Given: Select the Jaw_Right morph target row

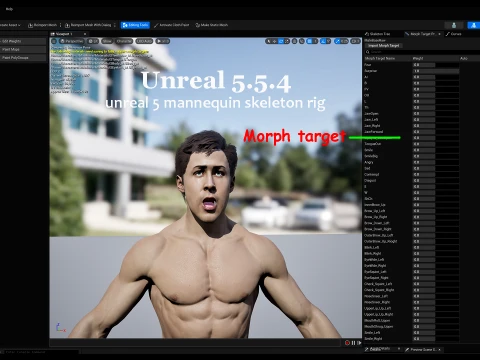Looking at the screenshot, I should (372, 126).
